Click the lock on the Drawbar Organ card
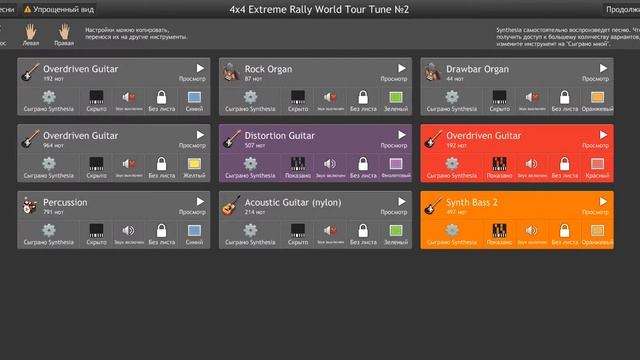Screen dimensions: 640x360 click(564, 97)
